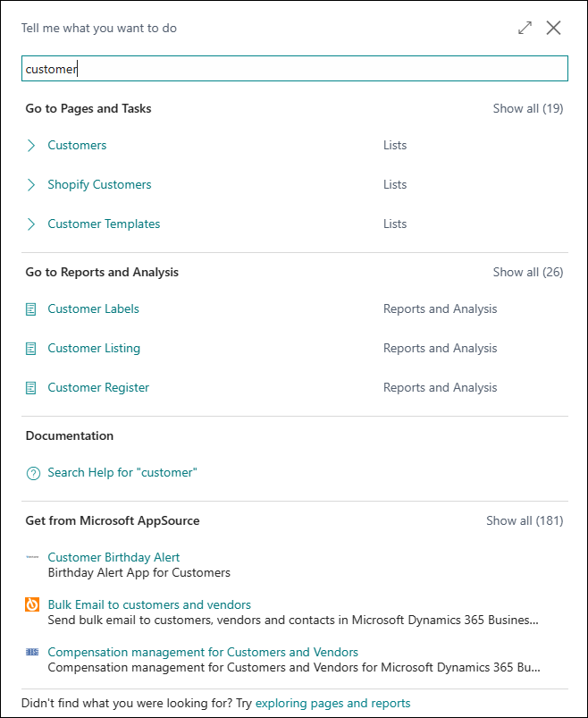Viewport: 588px width, 718px height.
Task: Show all 19 pages and tasks
Action: coord(528,108)
